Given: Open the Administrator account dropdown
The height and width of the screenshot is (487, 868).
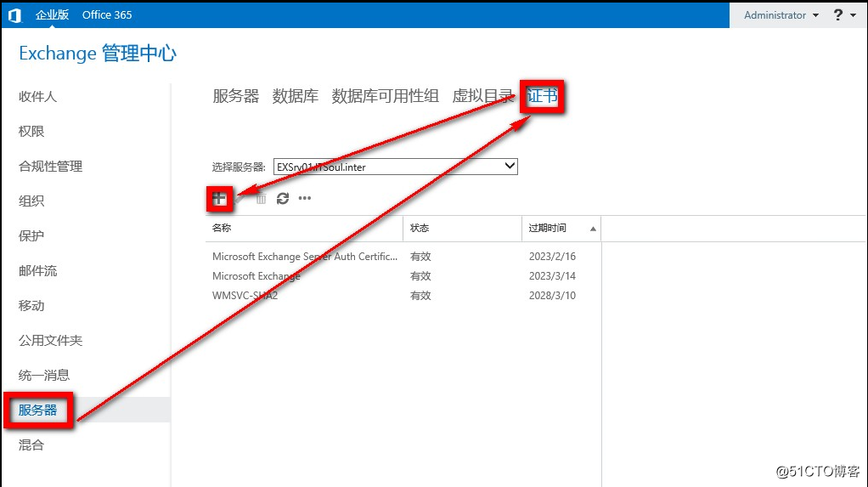Looking at the screenshot, I should click(x=781, y=15).
